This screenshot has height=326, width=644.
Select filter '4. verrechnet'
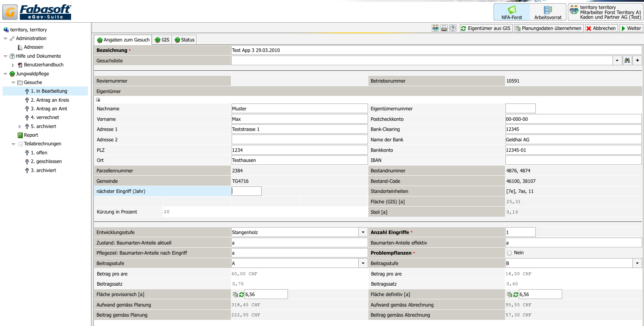[42, 118]
